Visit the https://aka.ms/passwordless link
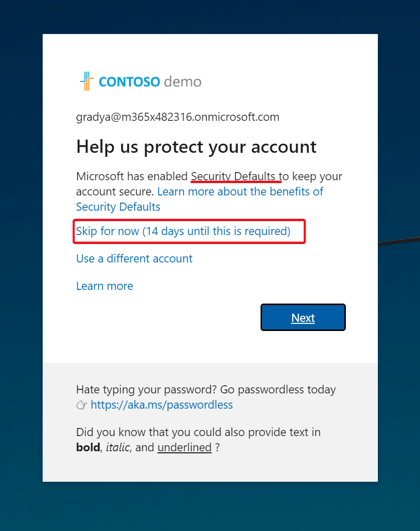This screenshot has height=531, width=420. (x=161, y=405)
